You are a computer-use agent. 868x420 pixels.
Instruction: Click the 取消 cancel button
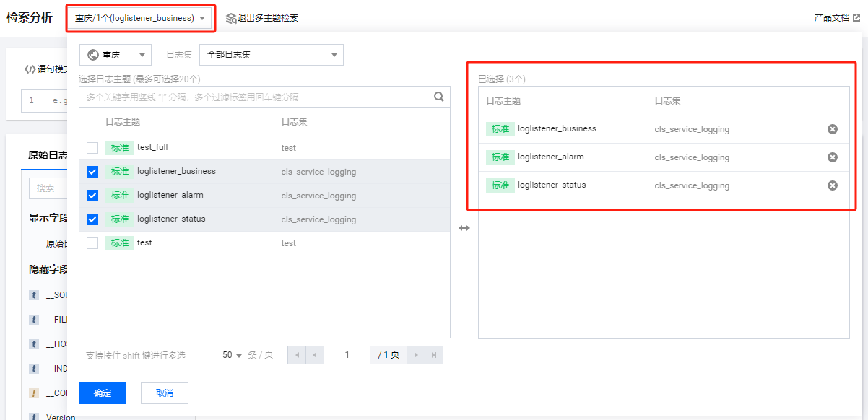(165, 393)
